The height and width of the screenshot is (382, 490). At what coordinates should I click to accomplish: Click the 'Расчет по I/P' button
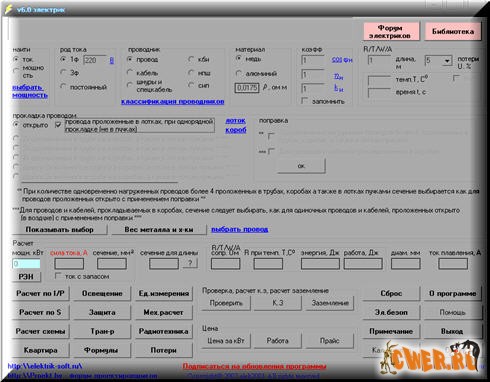40,293
